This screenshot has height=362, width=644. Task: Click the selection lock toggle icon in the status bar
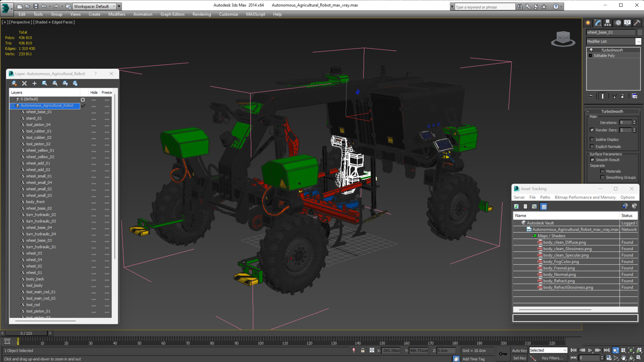[x=363, y=350]
